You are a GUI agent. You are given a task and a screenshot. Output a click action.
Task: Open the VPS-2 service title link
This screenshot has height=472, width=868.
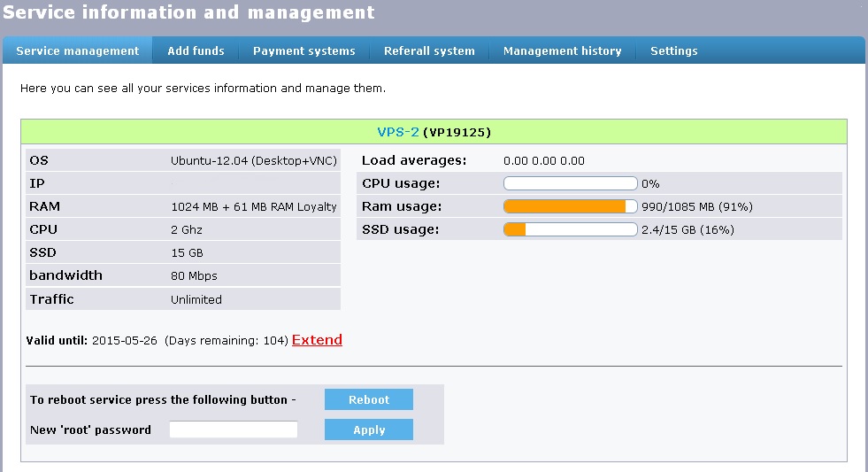398,132
